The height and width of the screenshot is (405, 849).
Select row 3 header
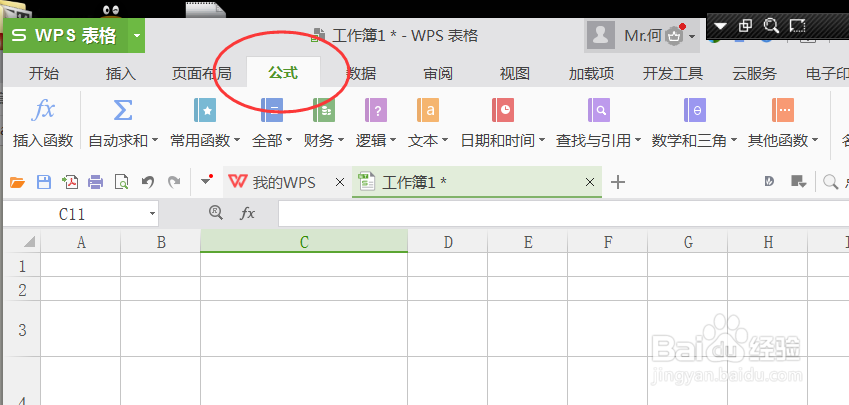(x=22, y=329)
